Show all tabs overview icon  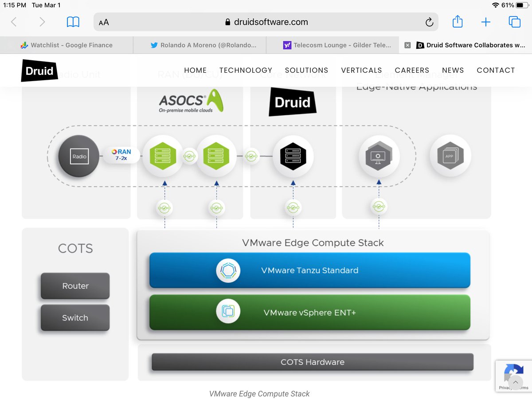click(x=514, y=22)
